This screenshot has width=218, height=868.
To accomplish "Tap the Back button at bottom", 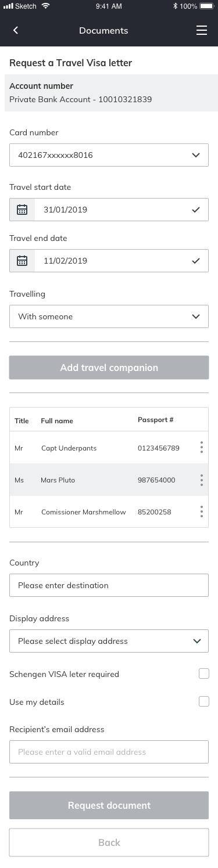I will 109,842.
